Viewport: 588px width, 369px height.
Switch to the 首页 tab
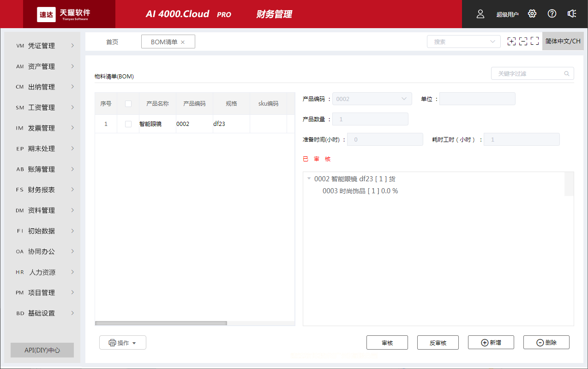click(x=112, y=41)
